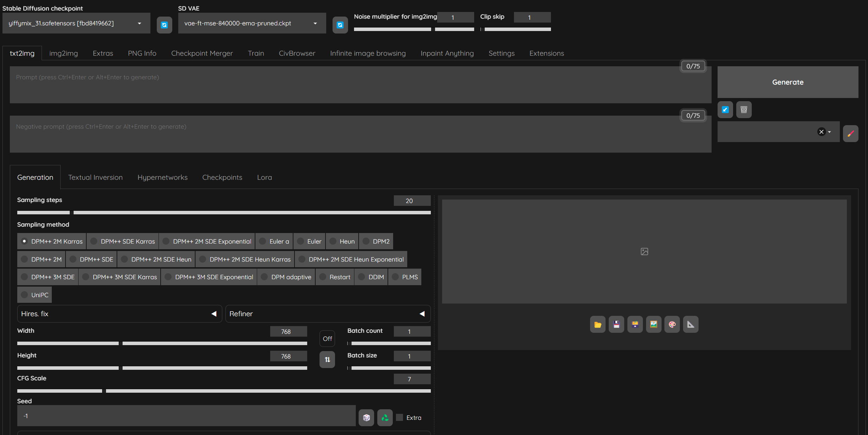
Task: Click the SD VAE refresh icon
Action: pos(340,25)
